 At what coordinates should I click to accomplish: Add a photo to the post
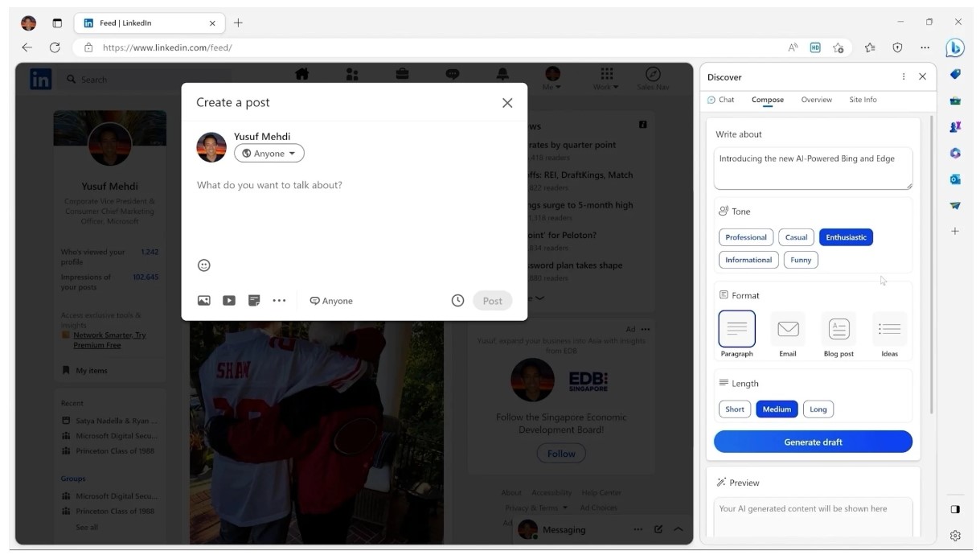tap(204, 300)
